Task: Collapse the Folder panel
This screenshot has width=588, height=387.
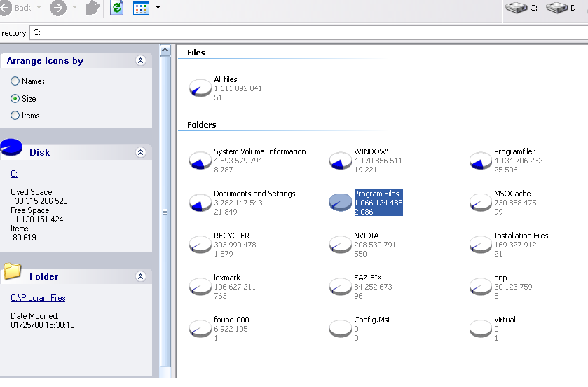Action: (x=141, y=276)
